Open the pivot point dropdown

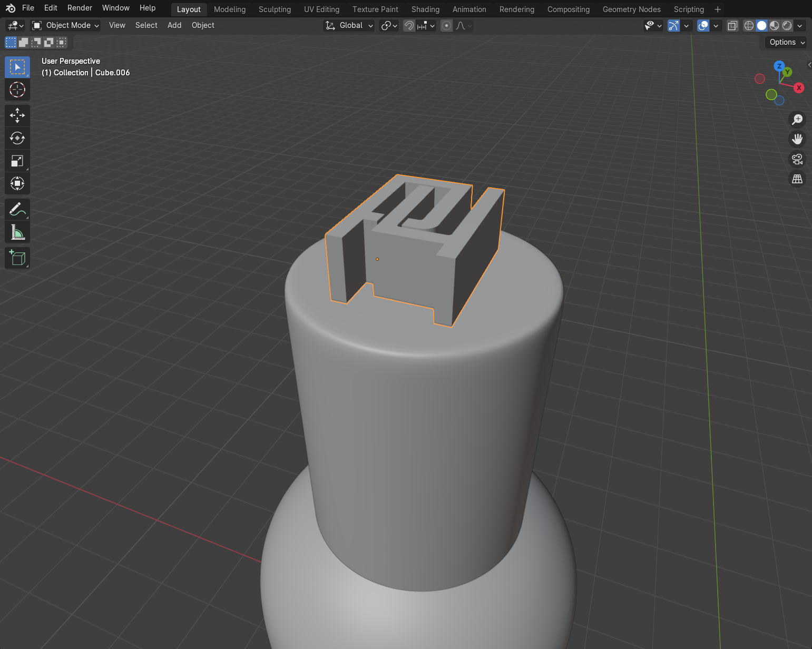[x=389, y=25]
